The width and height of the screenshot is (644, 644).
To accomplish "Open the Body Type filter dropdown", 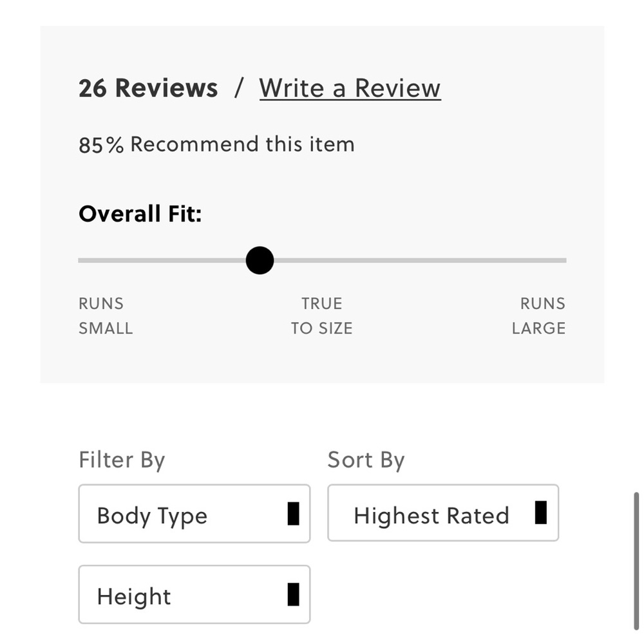I will pos(193,514).
